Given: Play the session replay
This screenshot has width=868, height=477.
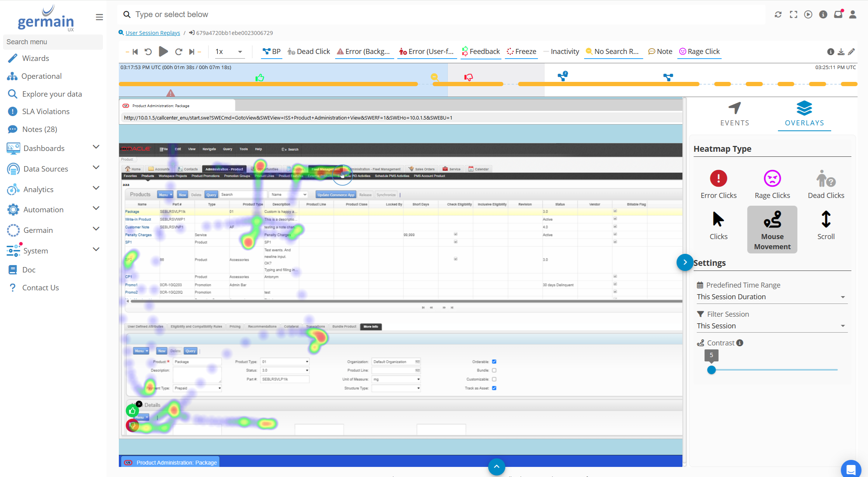Looking at the screenshot, I should (163, 51).
